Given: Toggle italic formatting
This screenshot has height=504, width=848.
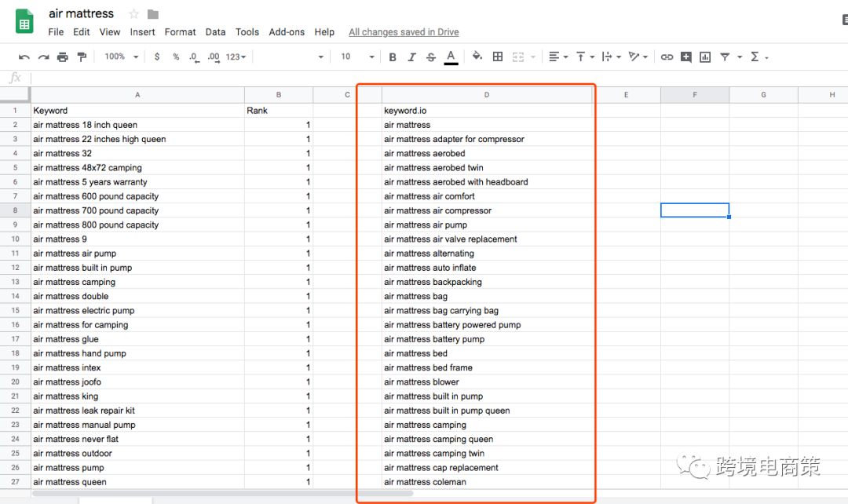Looking at the screenshot, I should pos(411,57).
